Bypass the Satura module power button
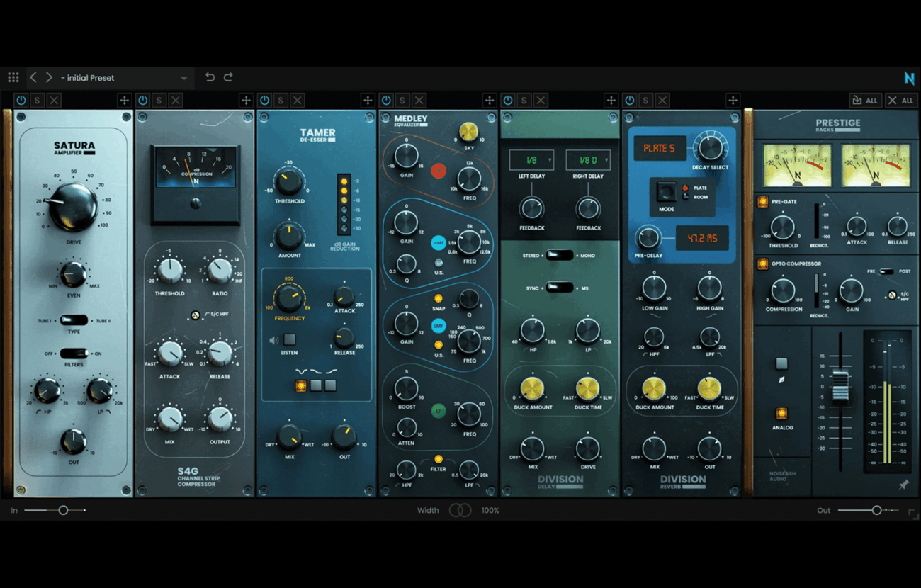The image size is (921, 588). 21,101
